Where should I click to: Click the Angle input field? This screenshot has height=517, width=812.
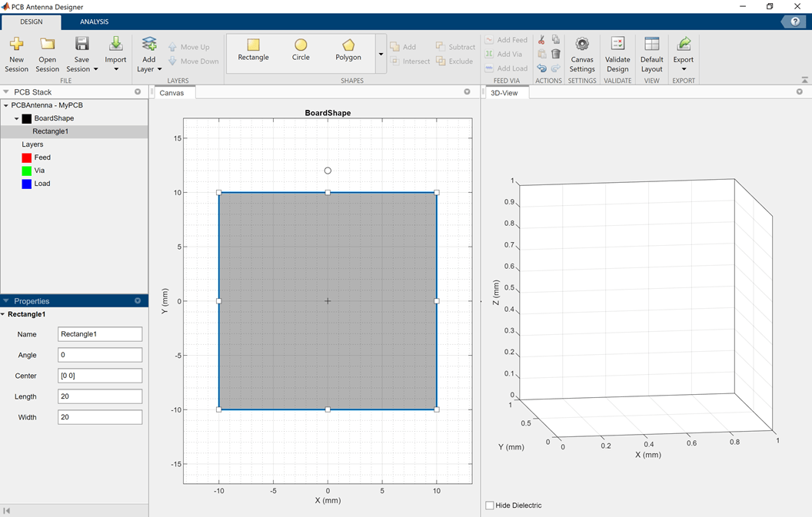click(x=100, y=354)
